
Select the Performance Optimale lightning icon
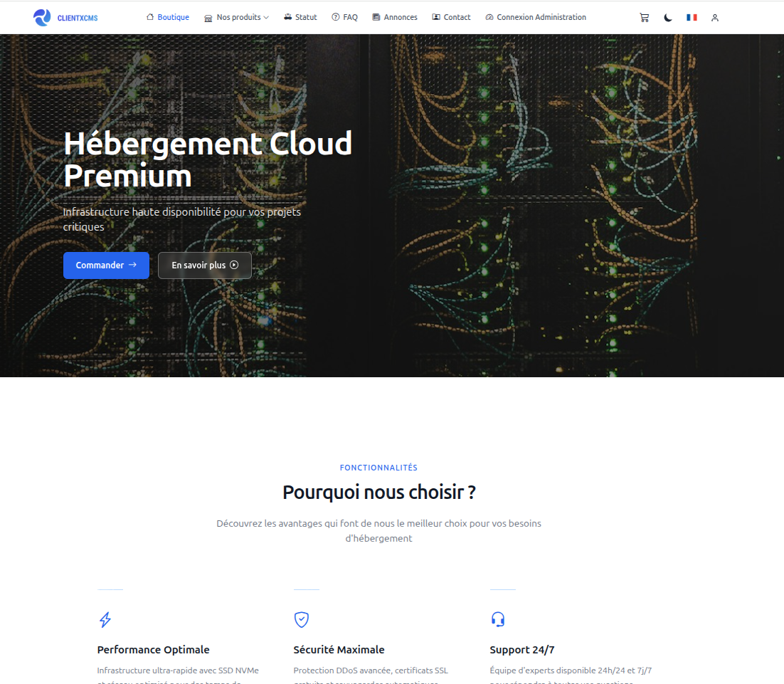point(105,619)
